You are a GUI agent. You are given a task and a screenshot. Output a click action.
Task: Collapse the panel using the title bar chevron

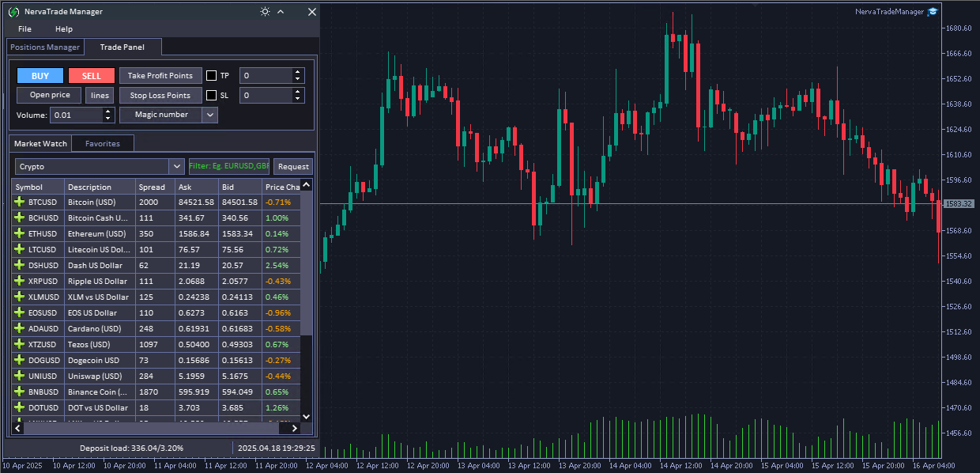(x=281, y=12)
